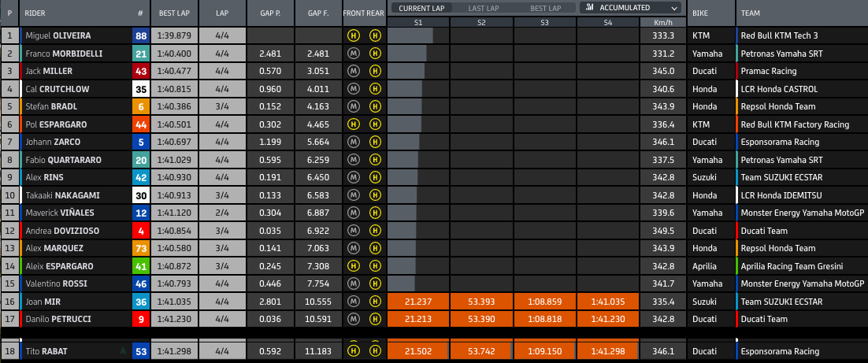This screenshot has width=868, height=363.
Task: Click Rabat's front hard tyre icon
Action: [x=353, y=351]
